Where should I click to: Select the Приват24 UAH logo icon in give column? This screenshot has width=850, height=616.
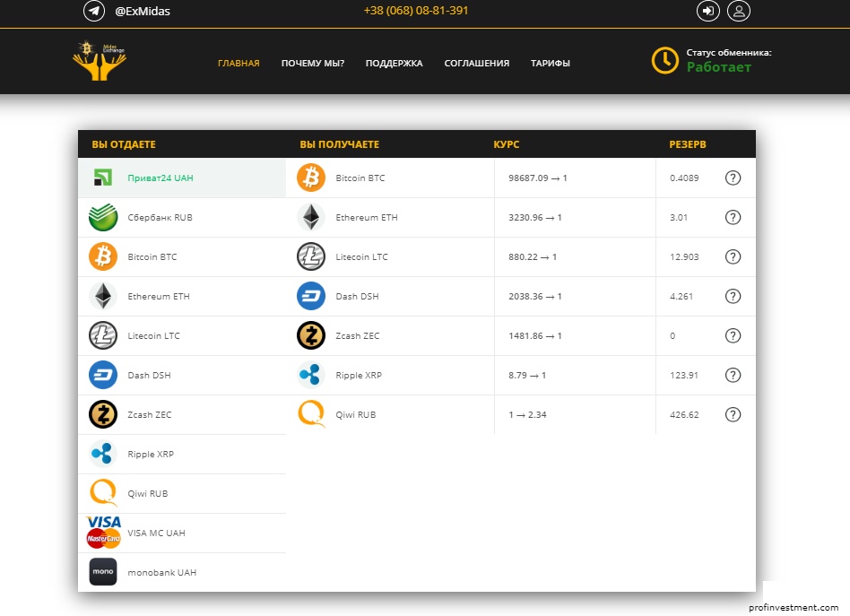pos(103,178)
